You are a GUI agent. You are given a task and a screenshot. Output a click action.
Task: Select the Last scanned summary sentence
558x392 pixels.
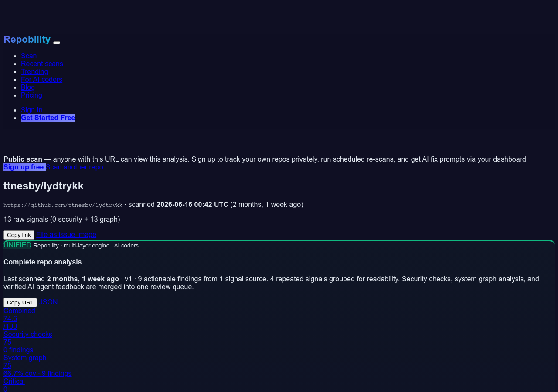point(271,283)
